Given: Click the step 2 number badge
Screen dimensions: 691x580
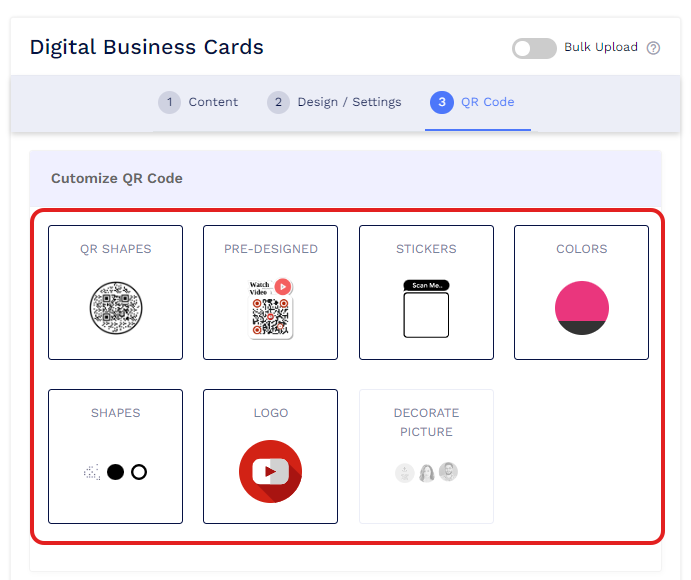Looking at the screenshot, I should [x=278, y=102].
